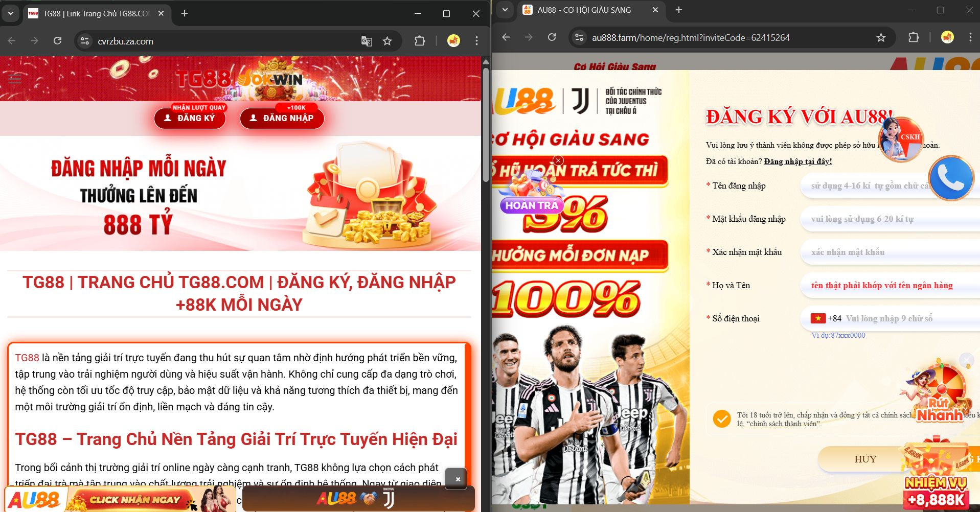Open Chrome menu in right browser
Viewport: 980px width, 512px height.
pyautogui.click(x=970, y=37)
